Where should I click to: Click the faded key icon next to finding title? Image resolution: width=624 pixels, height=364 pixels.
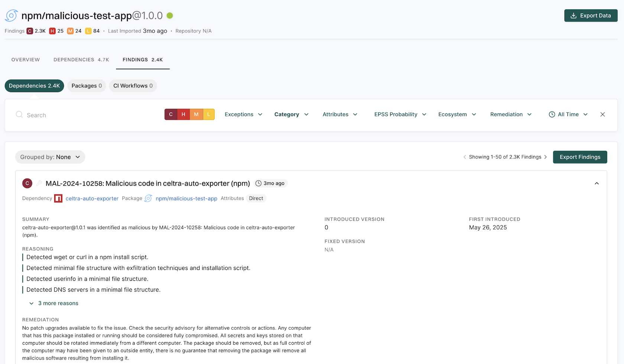(x=39, y=183)
